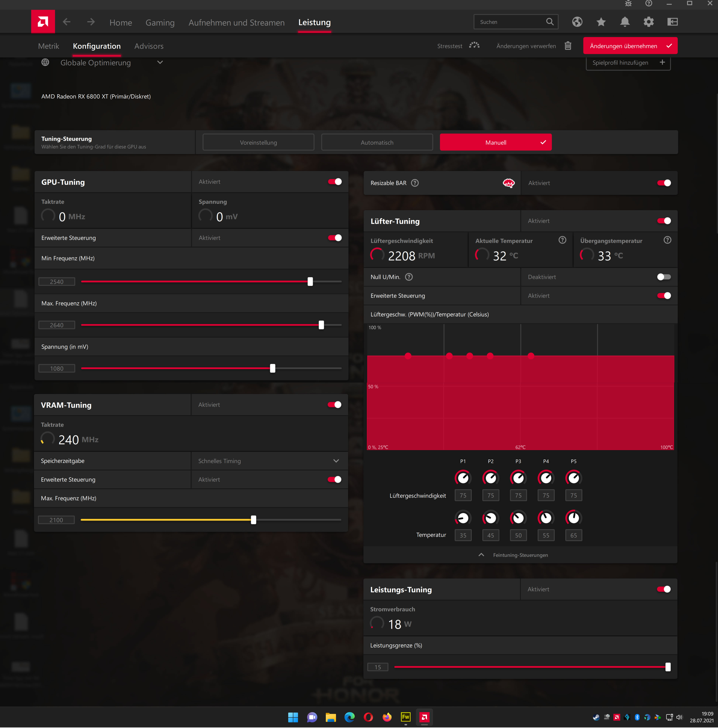Open the Radeon settings gear icon
This screenshot has width=718, height=728.
[649, 22]
